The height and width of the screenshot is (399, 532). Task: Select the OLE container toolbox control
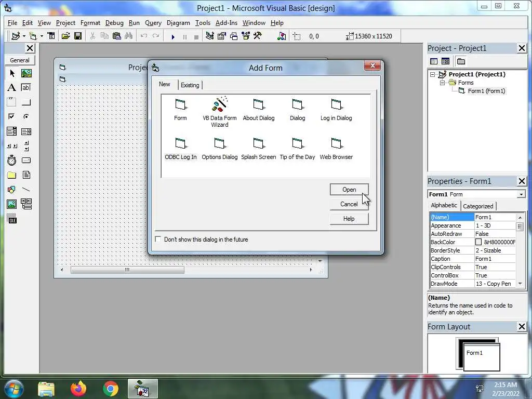11,219
